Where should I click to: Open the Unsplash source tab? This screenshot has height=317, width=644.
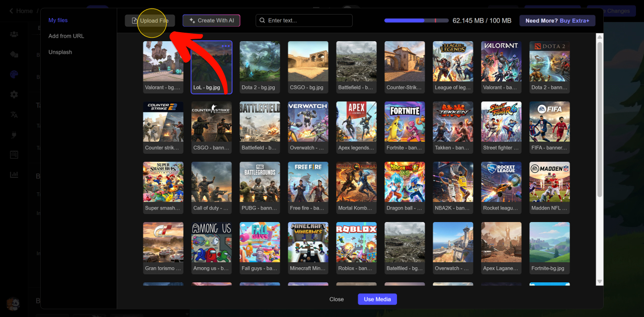point(60,52)
